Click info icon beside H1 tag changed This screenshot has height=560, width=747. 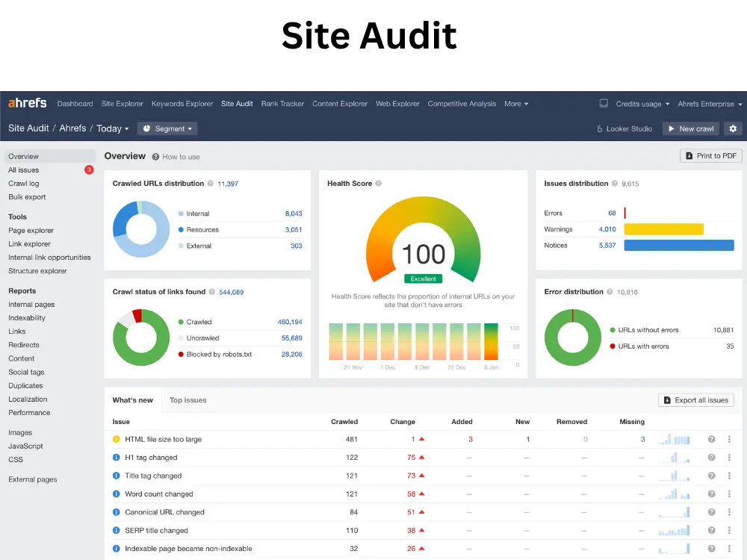click(117, 457)
